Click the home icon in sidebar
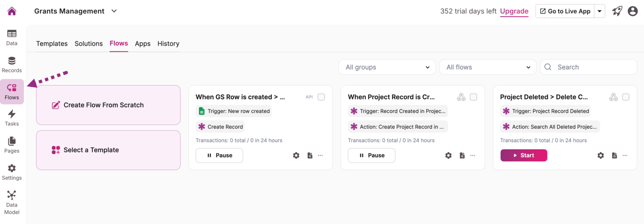Viewport: 644px width, 224px height. point(12,11)
